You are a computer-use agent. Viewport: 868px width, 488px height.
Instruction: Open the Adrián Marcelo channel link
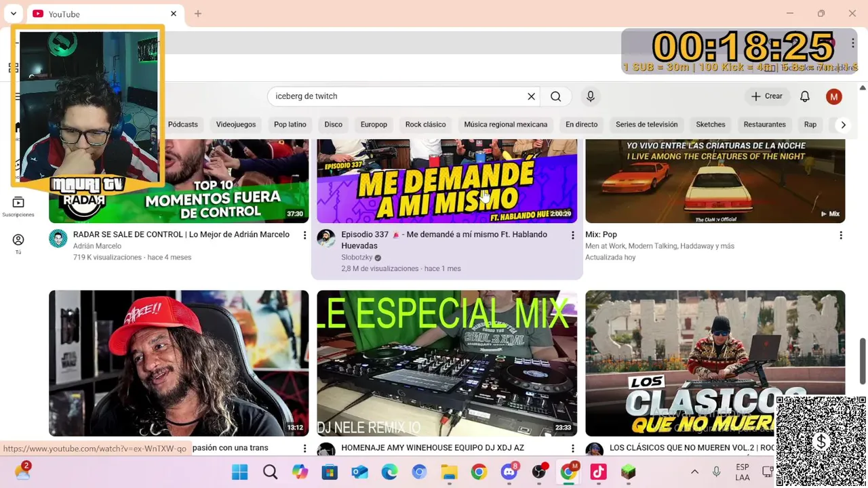pos(97,246)
